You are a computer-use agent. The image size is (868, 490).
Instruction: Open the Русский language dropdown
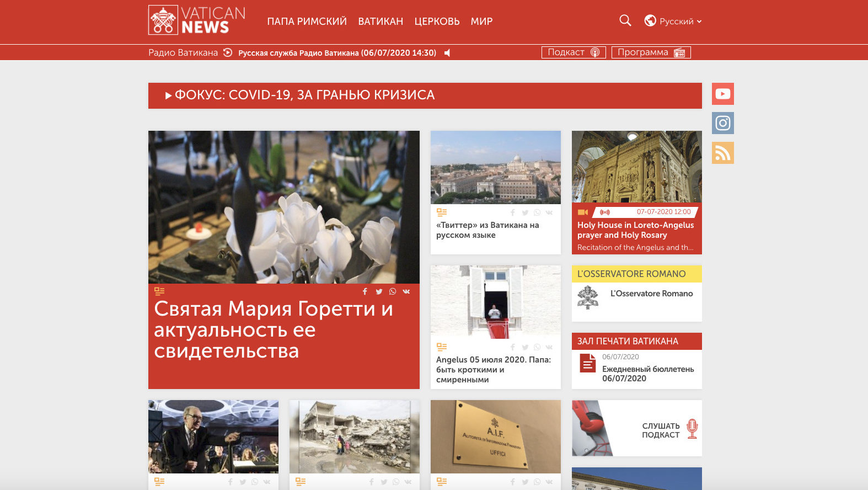[673, 21]
